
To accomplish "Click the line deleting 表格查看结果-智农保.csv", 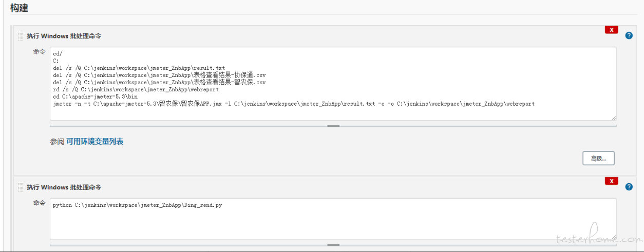I will 159,82.
